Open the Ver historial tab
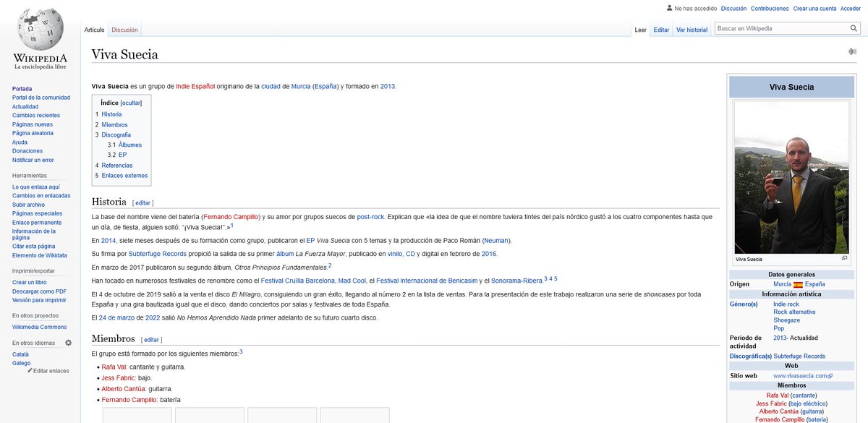 tap(692, 30)
